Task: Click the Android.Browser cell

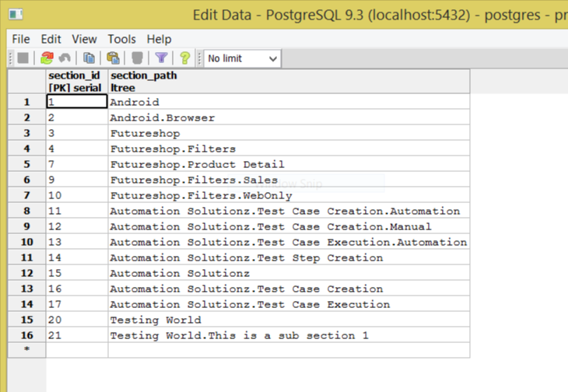Action: pyautogui.click(x=289, y=117)
